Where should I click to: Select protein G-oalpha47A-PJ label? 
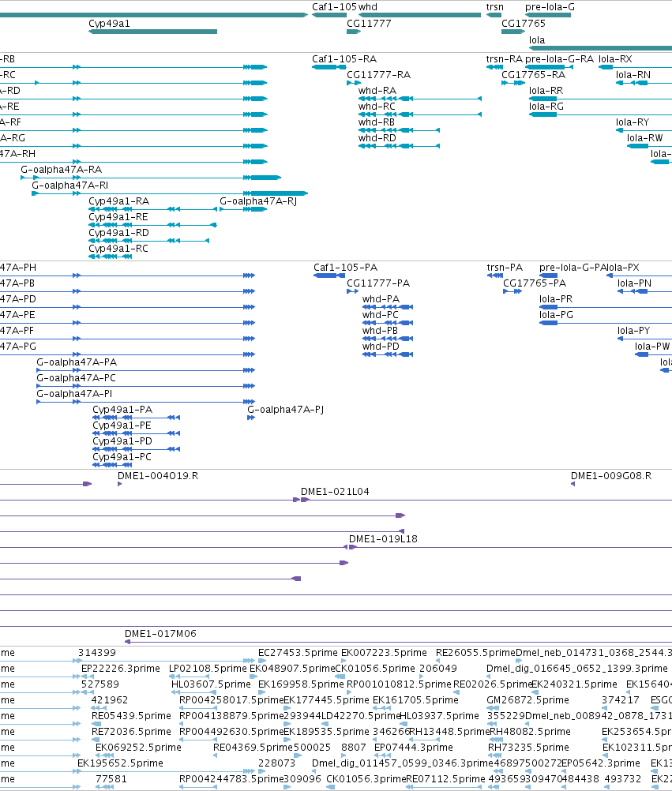(x=286, y=410)
